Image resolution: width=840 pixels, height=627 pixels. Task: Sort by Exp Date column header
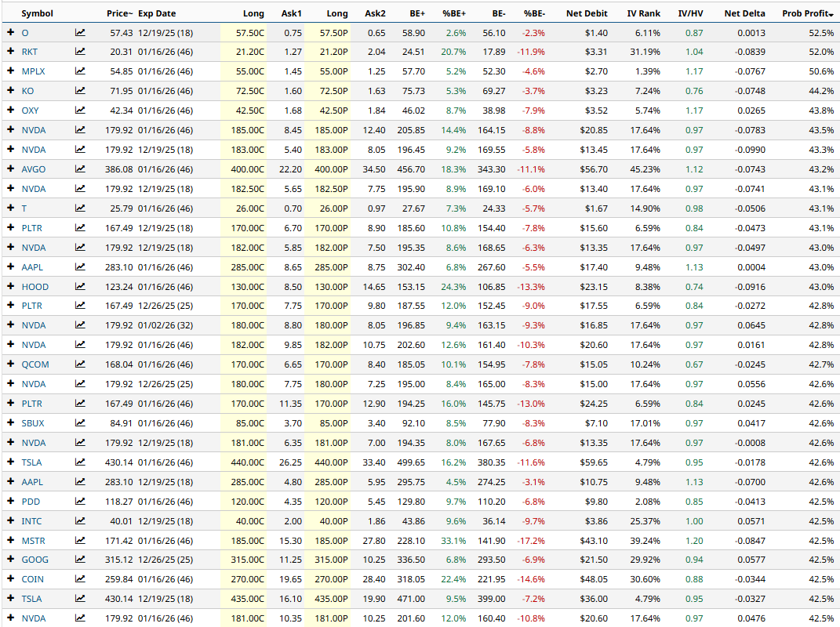coord(157,13)
